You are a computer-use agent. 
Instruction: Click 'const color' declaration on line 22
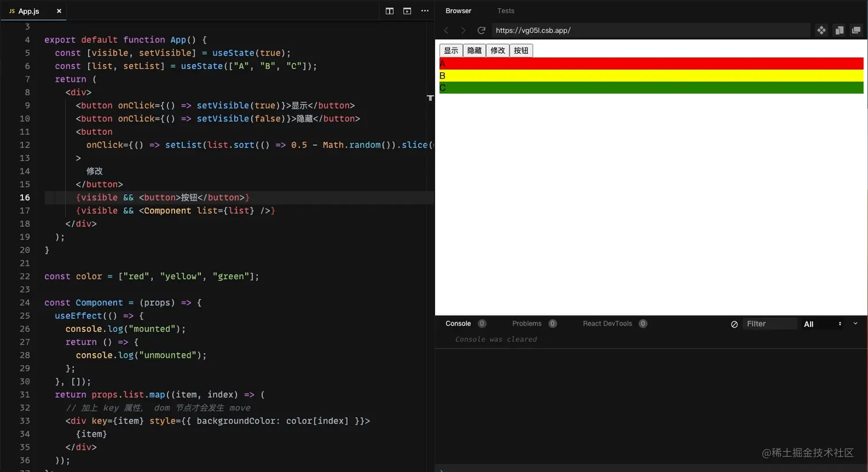click(x=73, y=277)
